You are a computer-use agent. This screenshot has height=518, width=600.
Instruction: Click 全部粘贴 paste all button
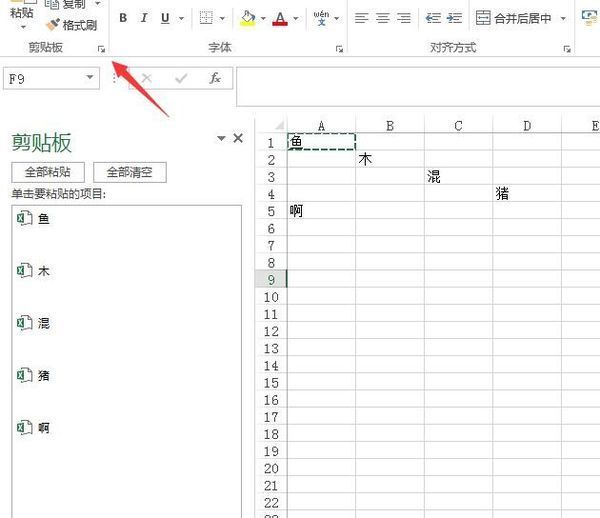point(48,172)
